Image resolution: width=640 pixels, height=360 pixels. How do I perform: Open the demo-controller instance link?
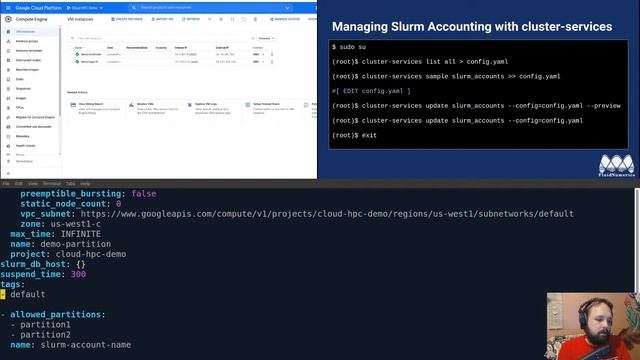coord(91,54)
